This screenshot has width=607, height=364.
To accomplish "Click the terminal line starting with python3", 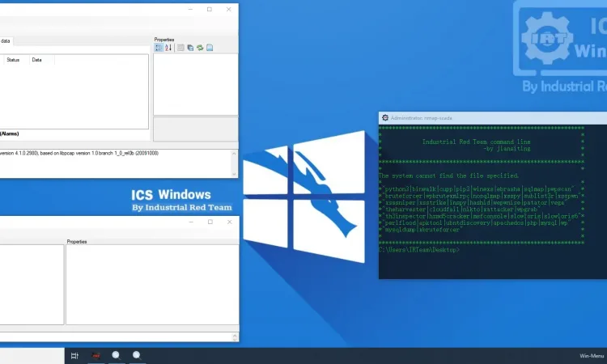I will pyautogui.click(x=479, y=189).
